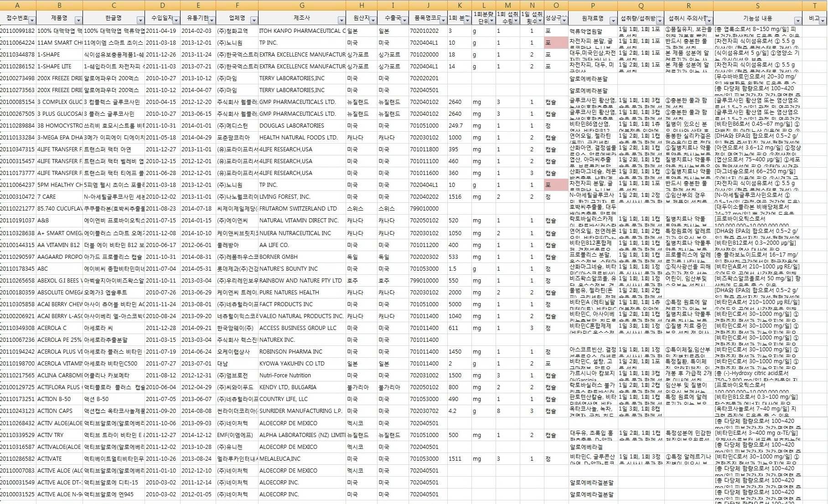Click the amount cell '5000' in ACAI BERRY row
Viewport: 828px width, 504px height.
pyautogui.click(x=459, y=304)
